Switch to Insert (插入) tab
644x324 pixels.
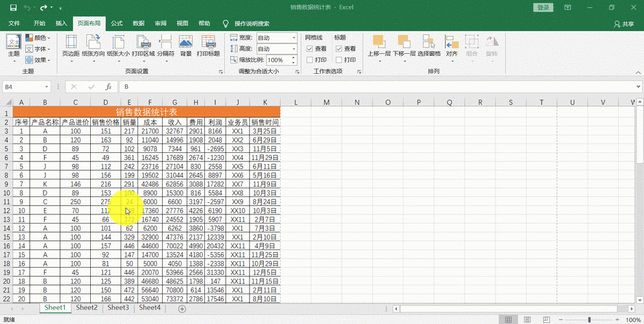[61, 23]
